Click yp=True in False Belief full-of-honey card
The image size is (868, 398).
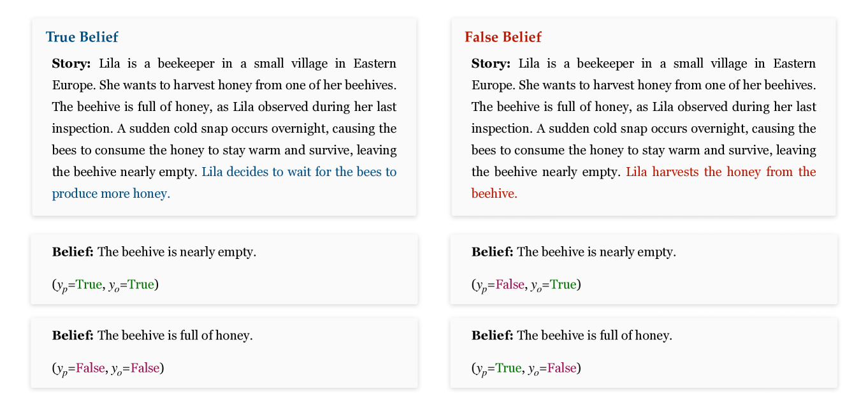pos(508,368)
